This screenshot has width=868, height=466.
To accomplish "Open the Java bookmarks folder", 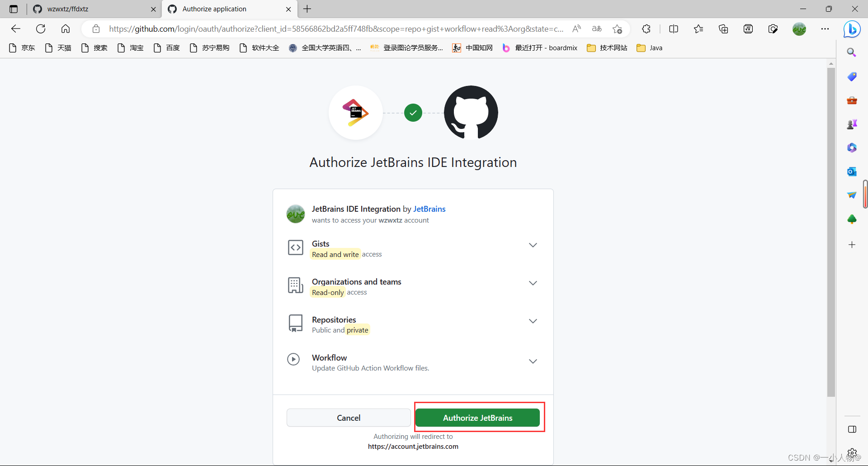I will [x=650, y=48].
